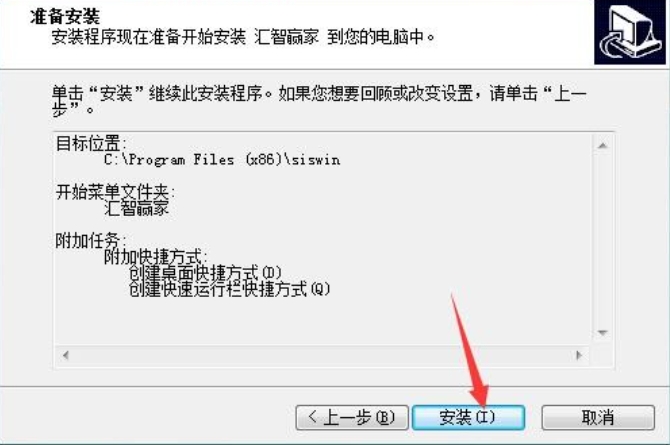Image resolution: width=670 pixels, height=445 pixels.
Task: Select the 汇智赢家 start menu folder entry
Action: tap(136, 208)
